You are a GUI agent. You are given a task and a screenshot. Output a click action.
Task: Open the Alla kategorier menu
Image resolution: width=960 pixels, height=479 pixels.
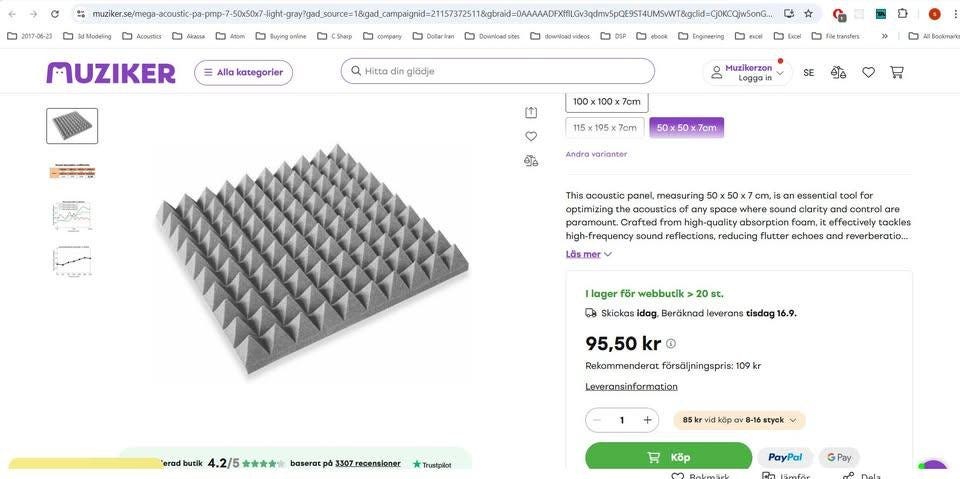coord(243,72)
